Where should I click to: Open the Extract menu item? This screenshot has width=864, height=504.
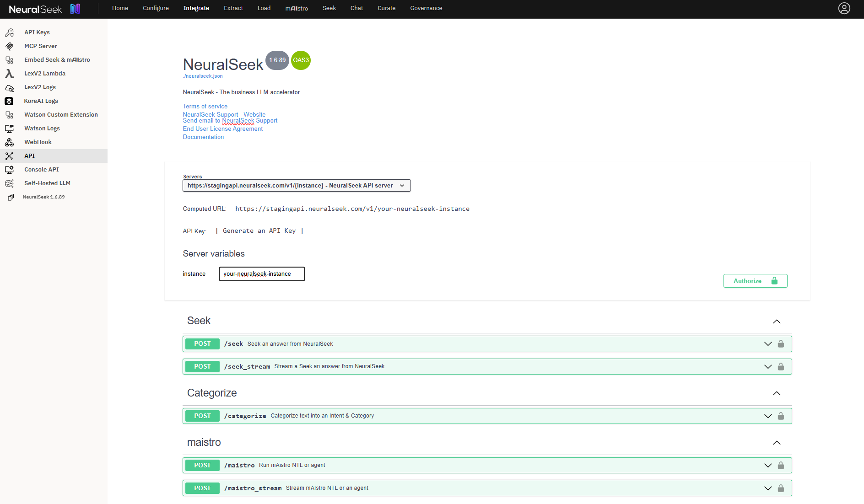pyautogui.click(x=233, y=8)
